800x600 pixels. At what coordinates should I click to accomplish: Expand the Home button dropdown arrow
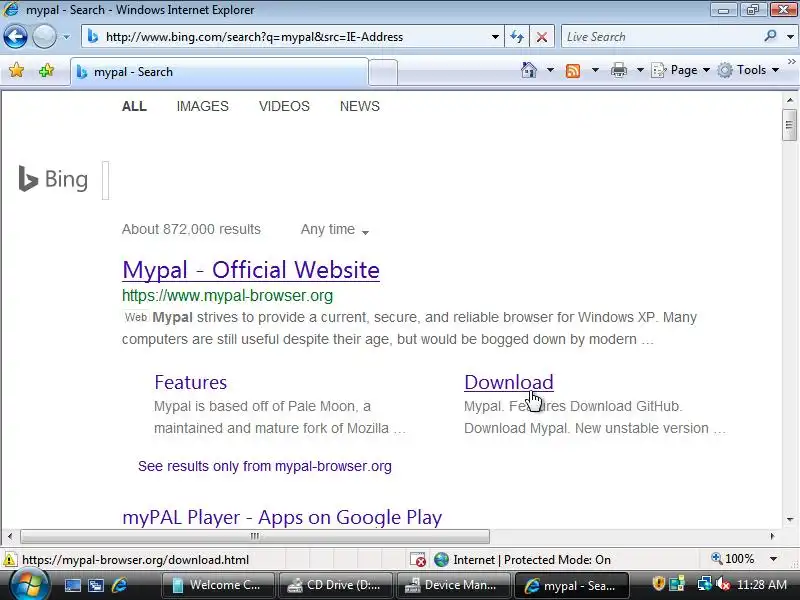(550, 70)
